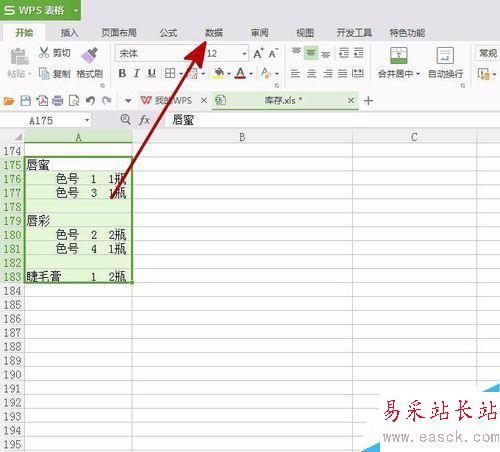Open the 视图 ribbon tab

pos(305,33)
